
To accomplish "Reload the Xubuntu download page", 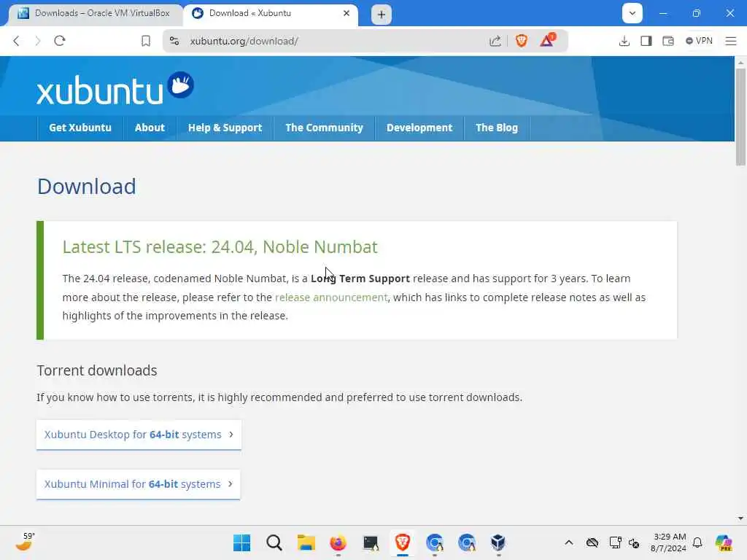I will coord(60,41).
